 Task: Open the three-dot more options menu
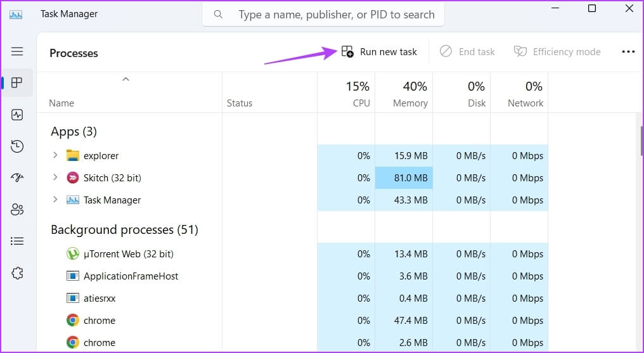(628, 52)
